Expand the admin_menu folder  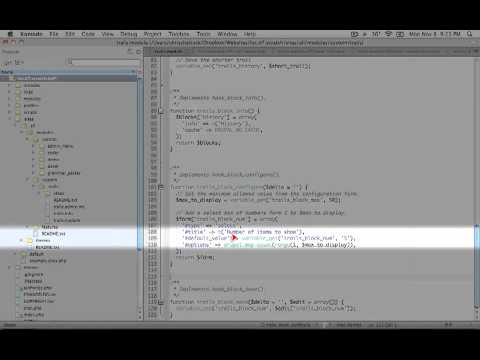33,146
